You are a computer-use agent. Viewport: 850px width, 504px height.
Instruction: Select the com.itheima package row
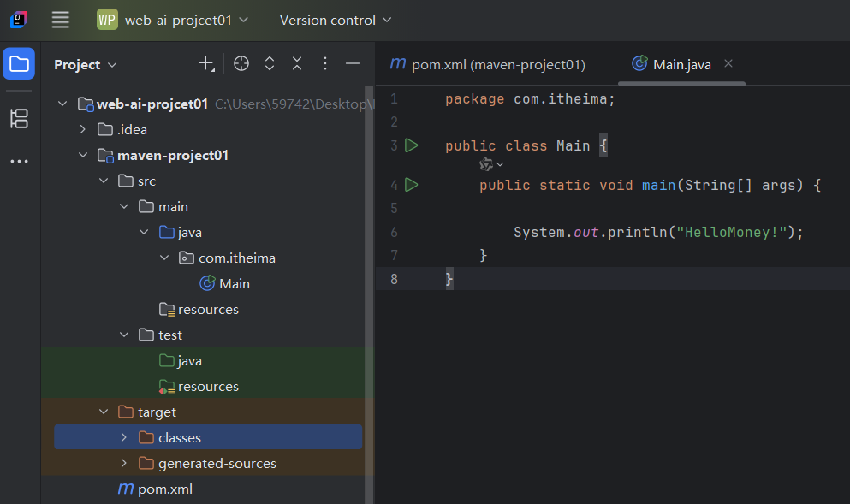point(208,258)
